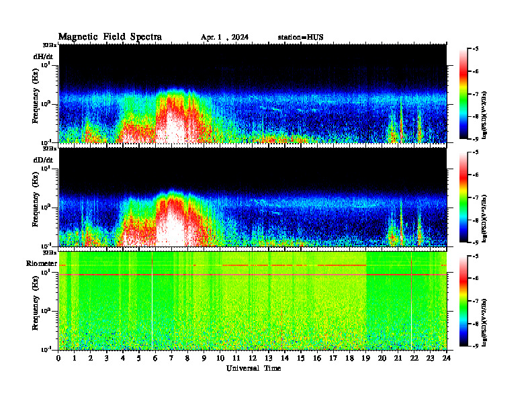Click the "12" tick on the Universal Time axis
Viewport: 532px width, 411px height.
point(253,358)
